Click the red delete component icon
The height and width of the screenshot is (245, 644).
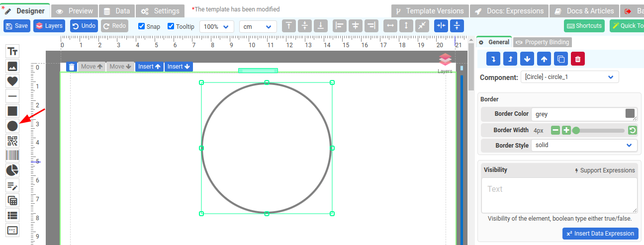[578, 59]
